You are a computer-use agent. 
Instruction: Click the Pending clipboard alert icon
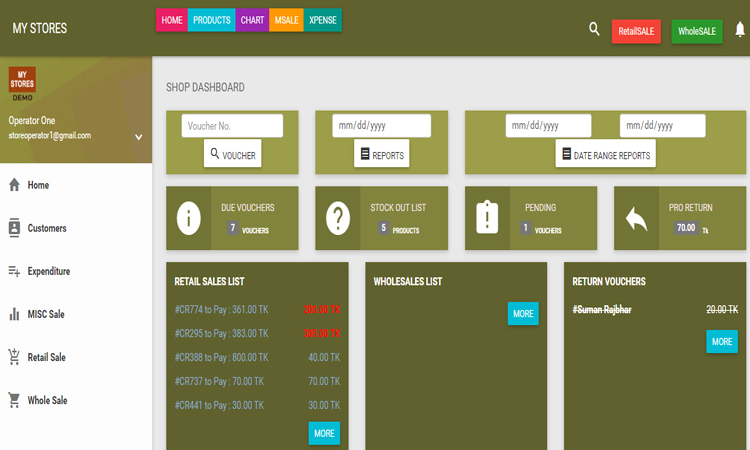click(487, 218)
